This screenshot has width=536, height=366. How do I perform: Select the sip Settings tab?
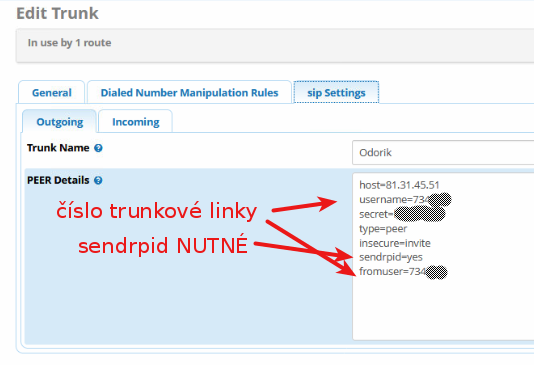(336, 93)
